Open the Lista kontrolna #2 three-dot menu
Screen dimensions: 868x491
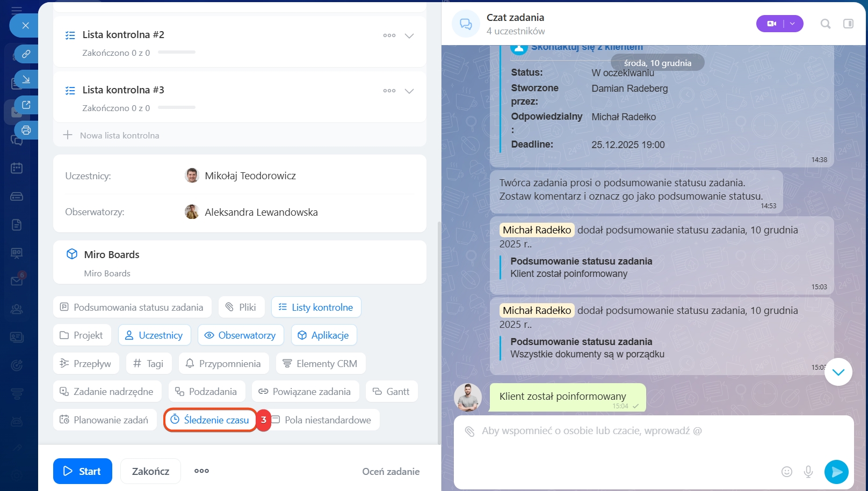pyautogui.click(x=389, y=36)
